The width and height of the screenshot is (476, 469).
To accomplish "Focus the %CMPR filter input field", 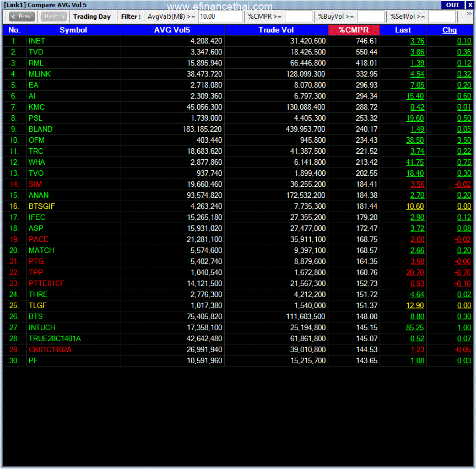I will click(x=298, y=17).
